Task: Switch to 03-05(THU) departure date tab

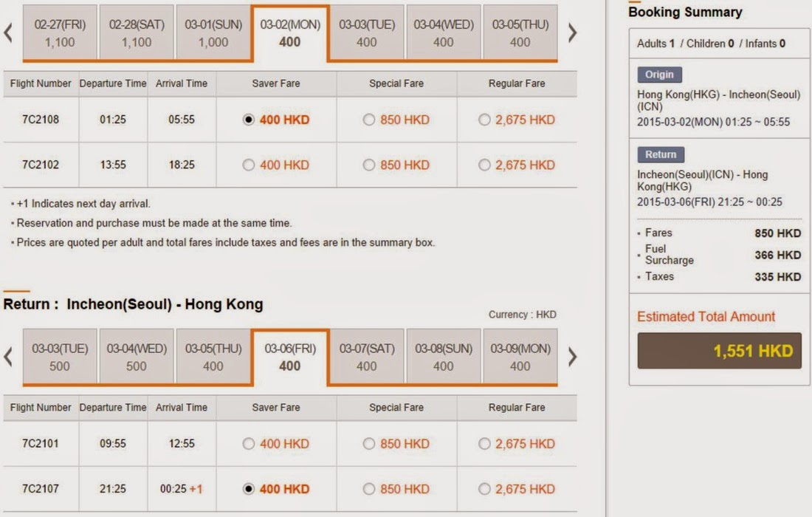Action: (520, 33)
